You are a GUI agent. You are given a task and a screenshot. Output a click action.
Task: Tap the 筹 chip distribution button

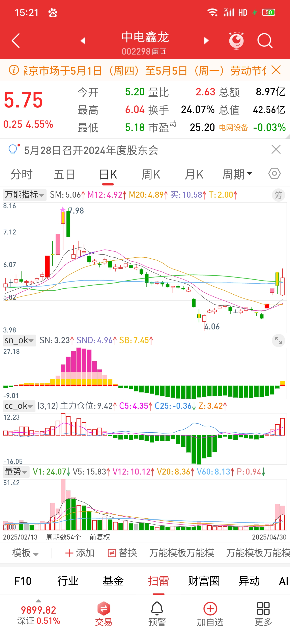pyautogui.click(x=279, y=195)
